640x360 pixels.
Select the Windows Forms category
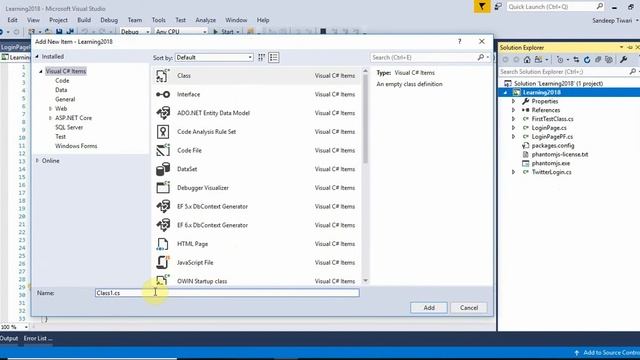(76, 146)
